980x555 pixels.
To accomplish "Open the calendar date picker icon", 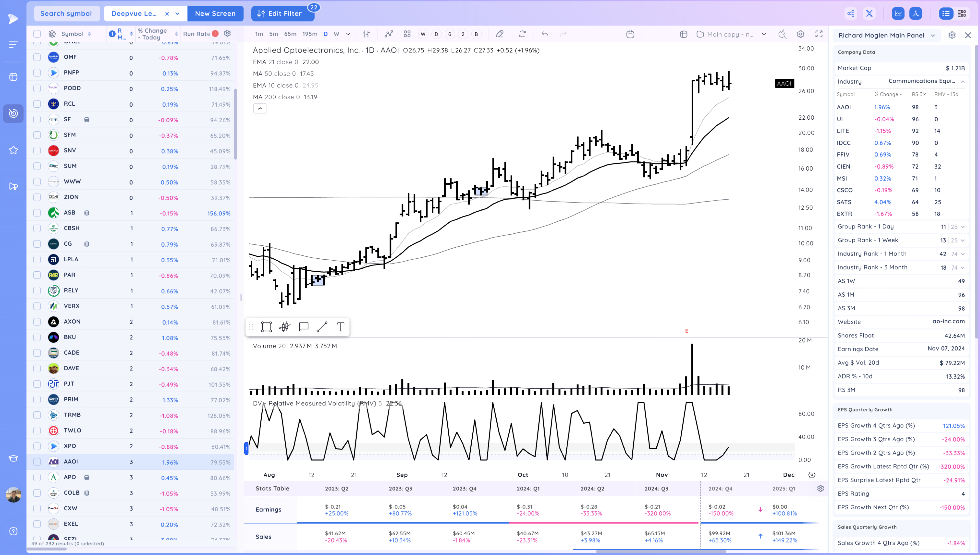I will click(x=630, y=34).
